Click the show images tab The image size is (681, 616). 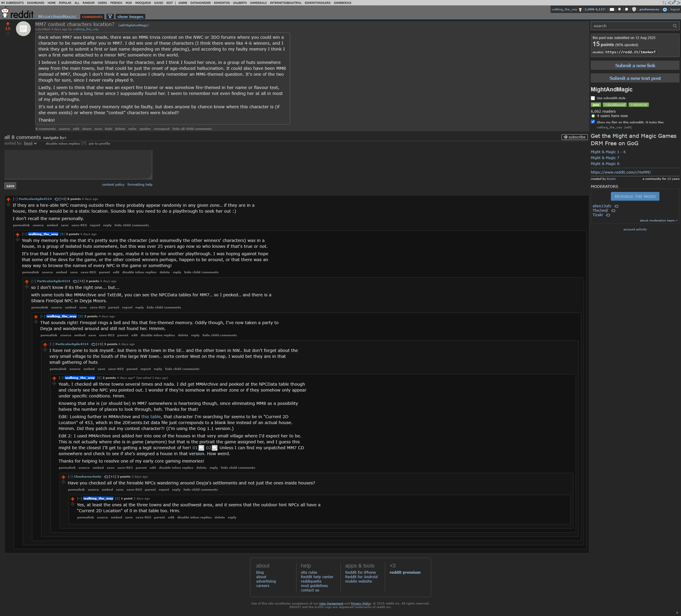130,17
